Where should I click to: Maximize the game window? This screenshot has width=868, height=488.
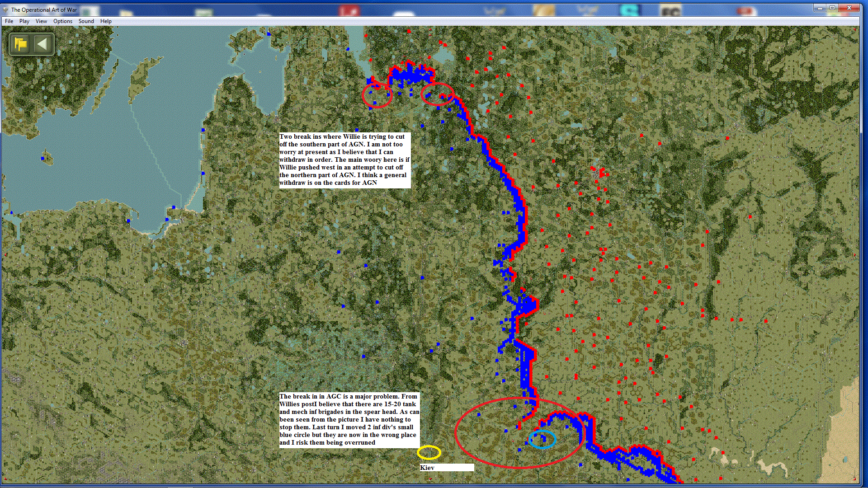point(832,8)
